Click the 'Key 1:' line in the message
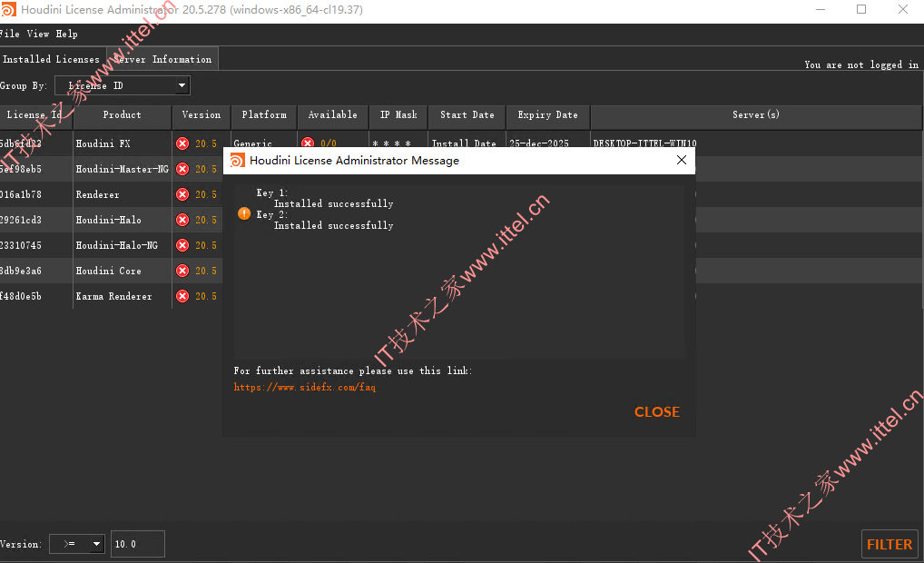924x563 pixels. (271, 193)
